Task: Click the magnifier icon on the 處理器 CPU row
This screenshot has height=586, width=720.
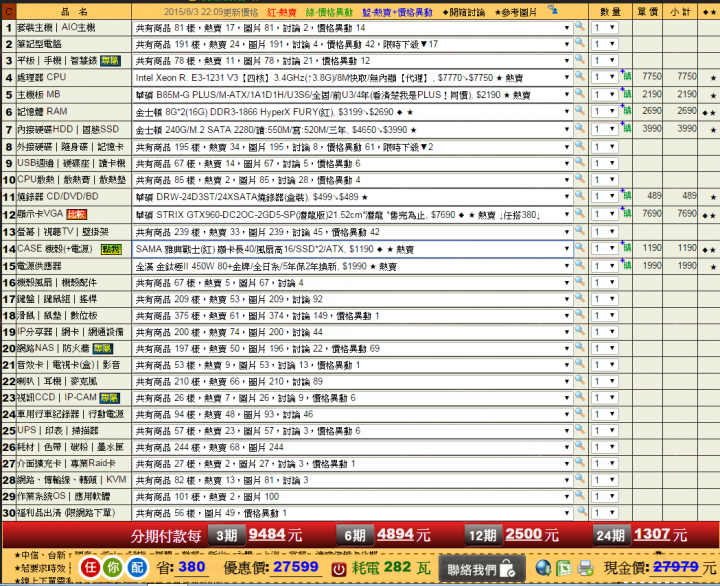Action: (580, 76)
